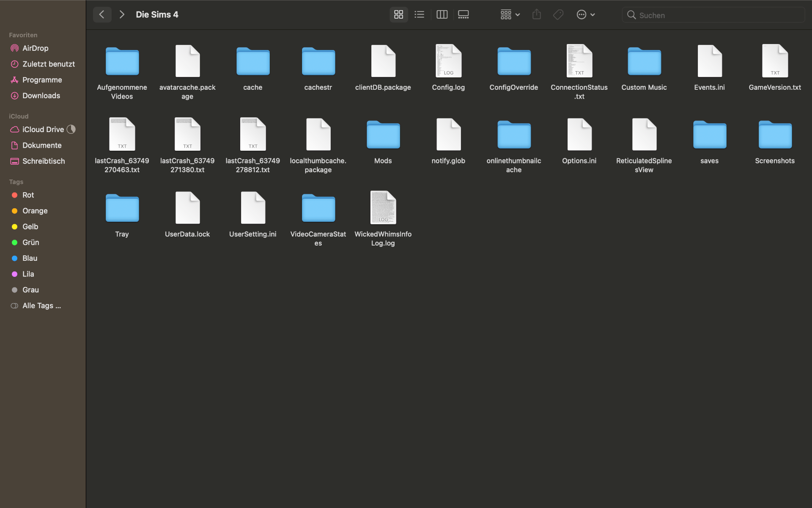Select the ReticulatedSplinesView file
812x508 pixels.
click(644, 135)
